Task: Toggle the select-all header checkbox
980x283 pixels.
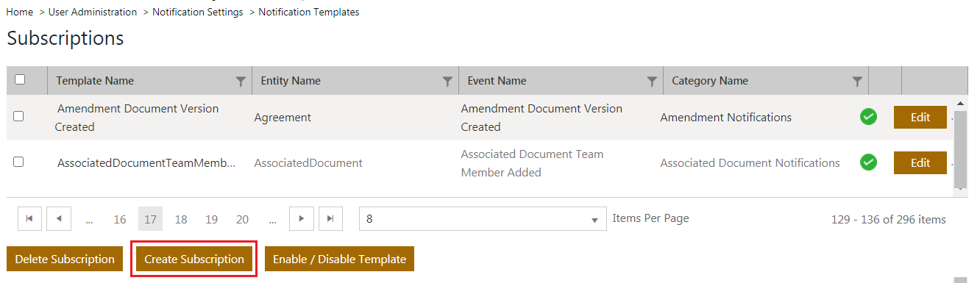Action: (20, 79)
